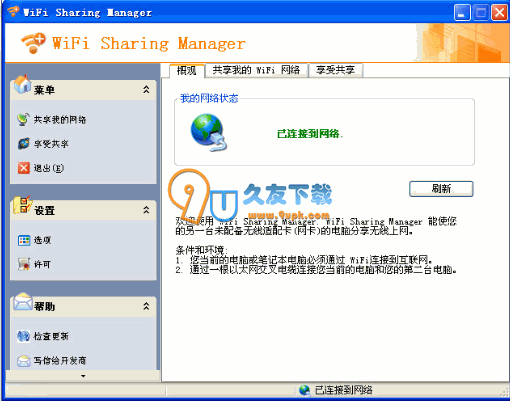
Task: Click the sidebar scroll-down arrow
Action: [83, 376]
